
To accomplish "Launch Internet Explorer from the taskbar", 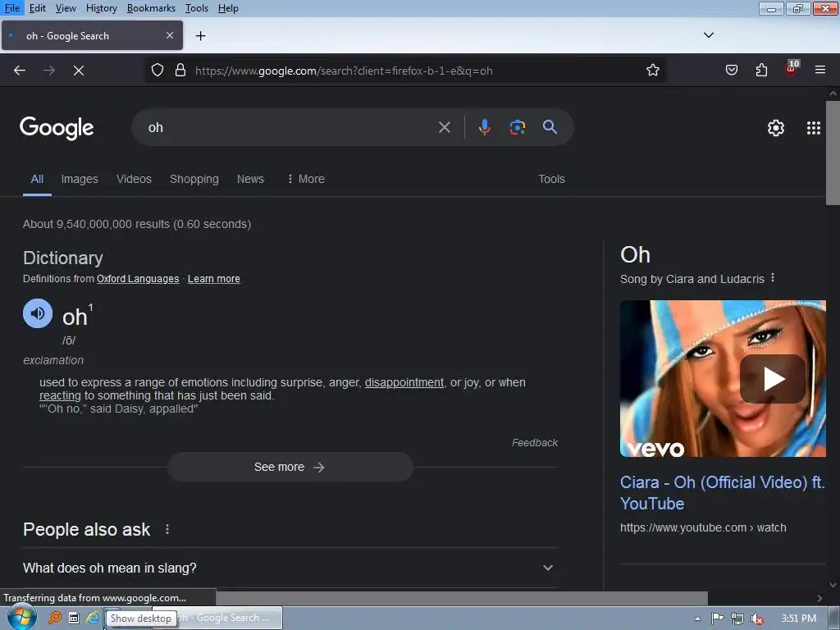I will pyautogui.click(x=93, y=619).
